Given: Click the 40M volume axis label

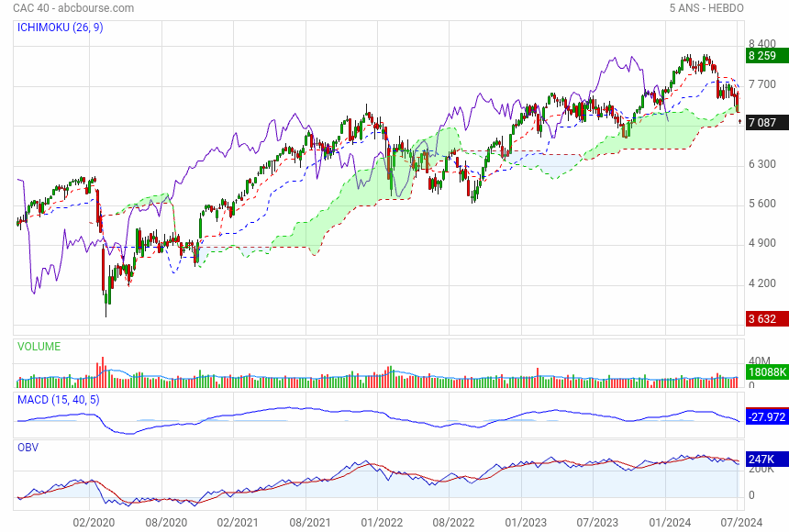Looking at the screenshot, I should coord(760,361).
